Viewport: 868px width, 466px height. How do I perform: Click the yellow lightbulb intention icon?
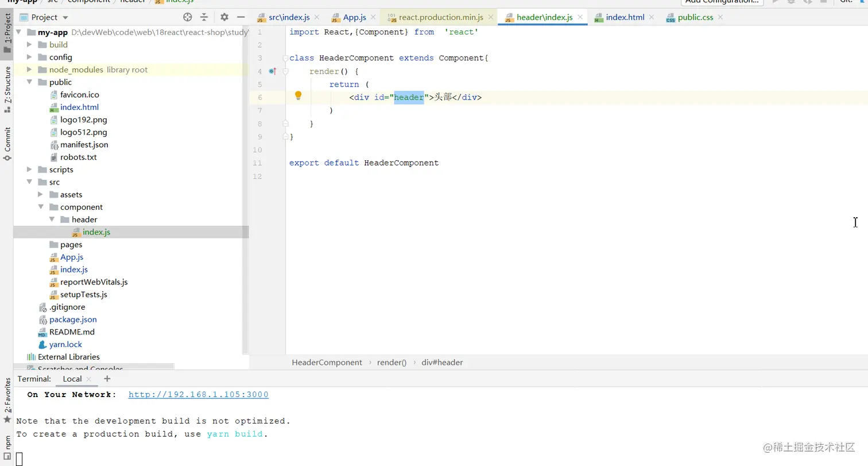[x=298, y=96]
